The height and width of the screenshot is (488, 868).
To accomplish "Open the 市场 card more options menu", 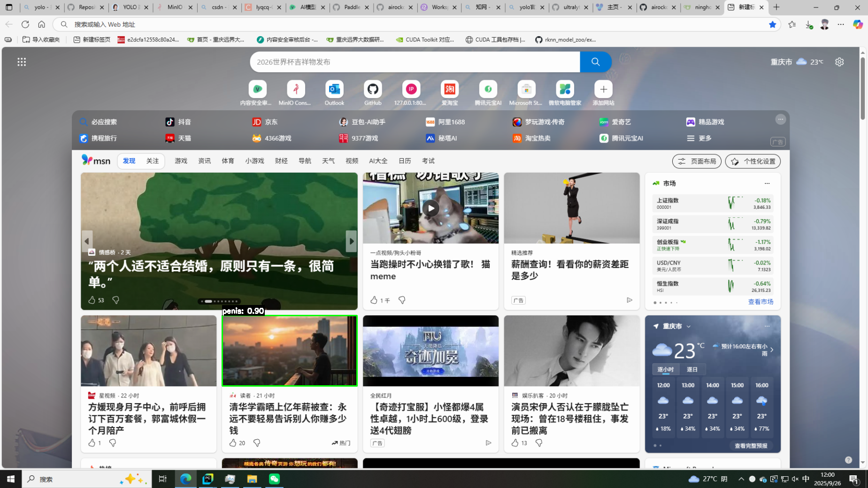I will (x=767, y=183).
